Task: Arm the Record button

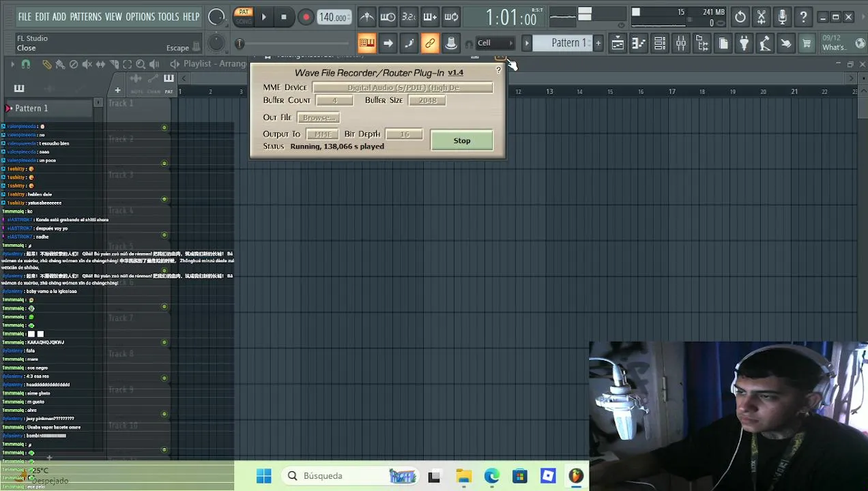Action: [x=306, y=17]
